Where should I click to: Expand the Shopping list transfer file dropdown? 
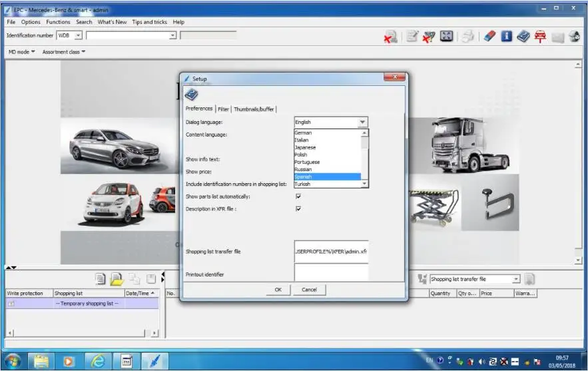click(515, 279)
